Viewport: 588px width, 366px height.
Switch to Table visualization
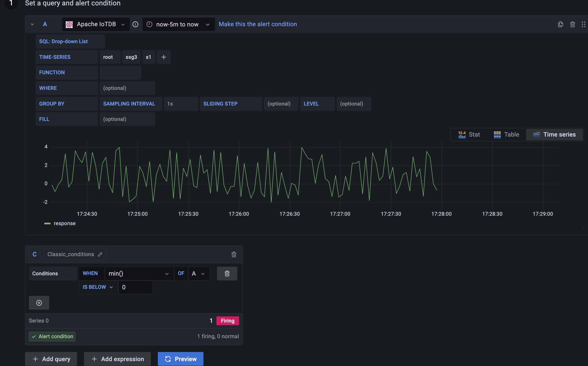(506, 134)
